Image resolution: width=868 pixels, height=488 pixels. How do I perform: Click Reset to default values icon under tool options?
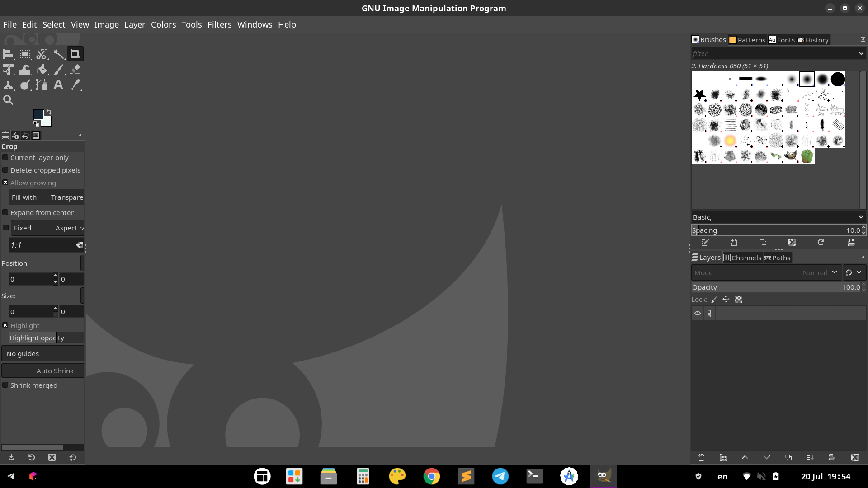73,457
